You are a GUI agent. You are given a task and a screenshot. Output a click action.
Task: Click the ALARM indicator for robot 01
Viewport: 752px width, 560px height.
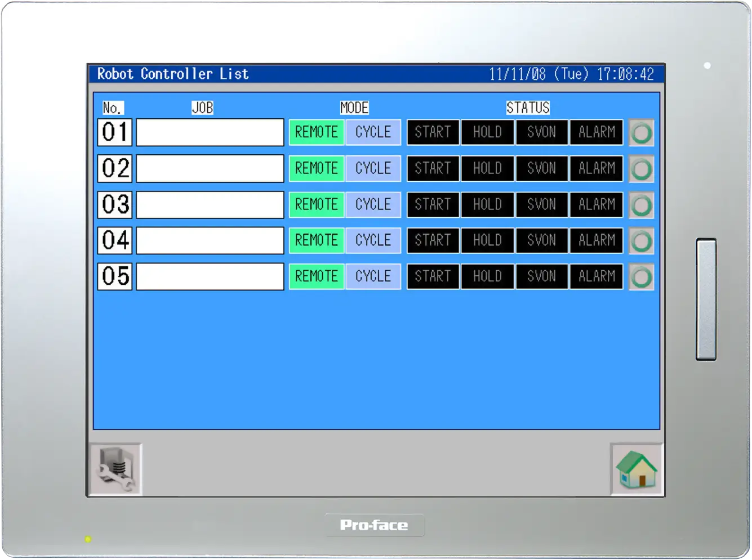pyautogui.click(x=597, y=132)
